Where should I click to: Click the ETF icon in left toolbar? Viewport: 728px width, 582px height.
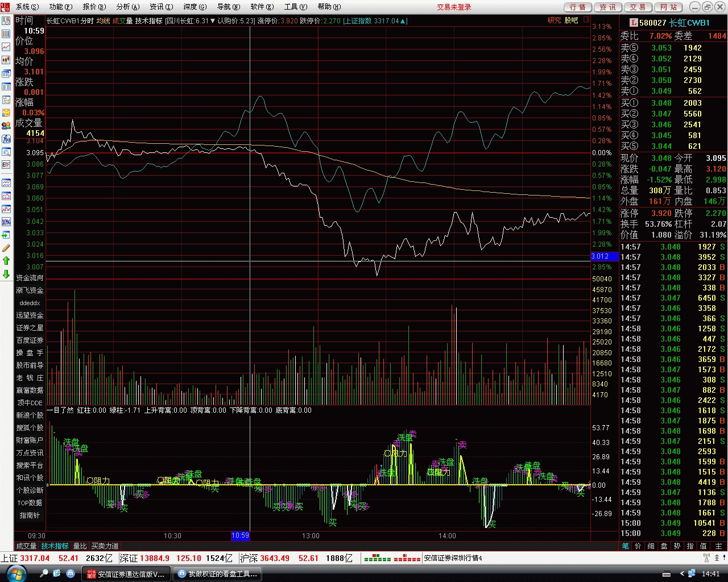tap(6, 165)
